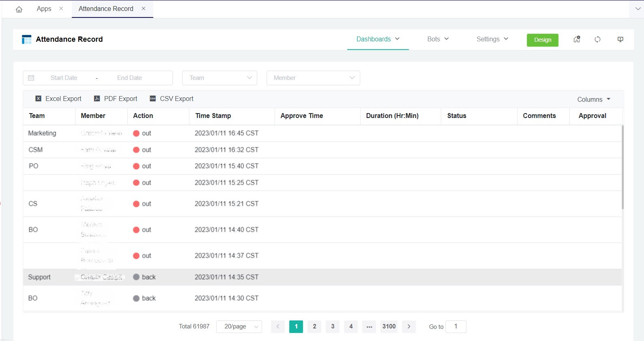Image resolution: width=644 pixels, height=341 pixels.
Task: Click the 2023/01/11 15:21 CST timestamp
Action: (226, 204)
